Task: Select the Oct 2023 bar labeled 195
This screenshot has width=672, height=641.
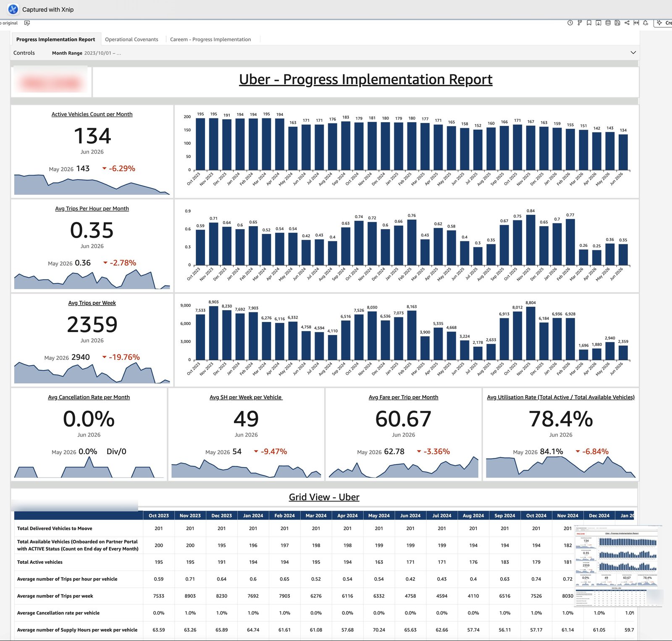Action: coord(200,144)
